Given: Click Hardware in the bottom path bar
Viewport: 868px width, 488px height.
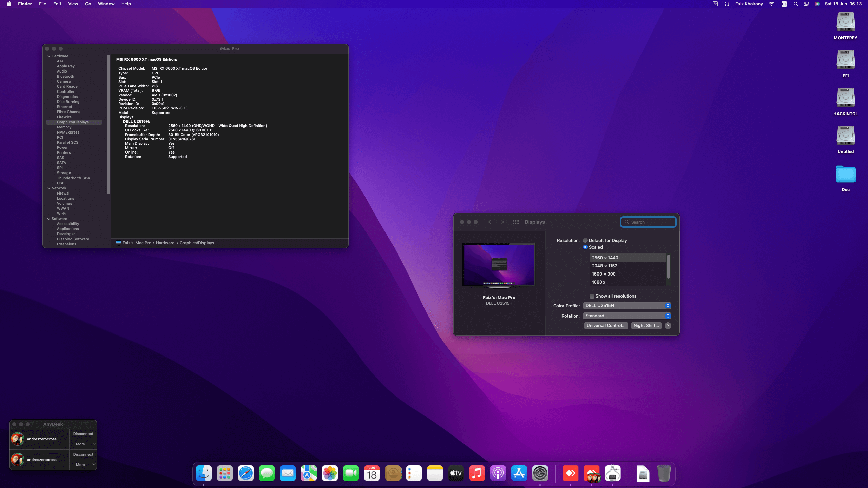Looking at the screenshot, I should click(x=165, y=243).
